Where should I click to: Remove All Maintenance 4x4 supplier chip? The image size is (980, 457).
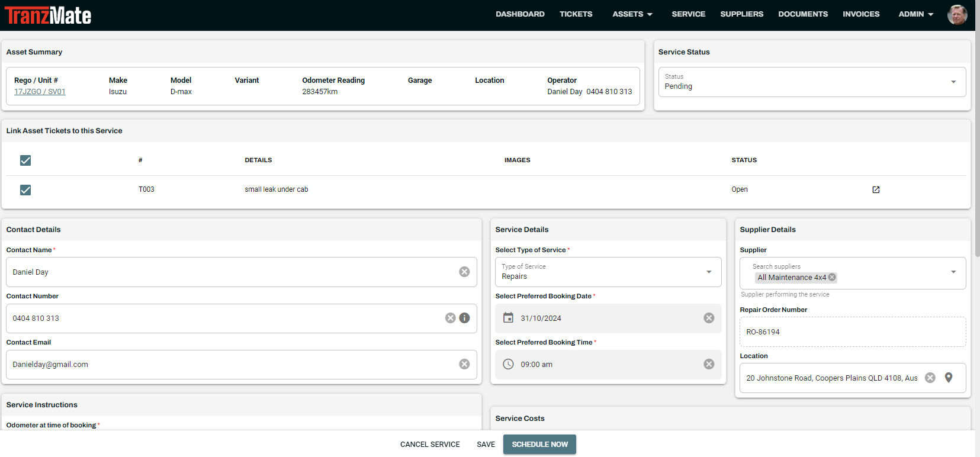pos(832,277)
